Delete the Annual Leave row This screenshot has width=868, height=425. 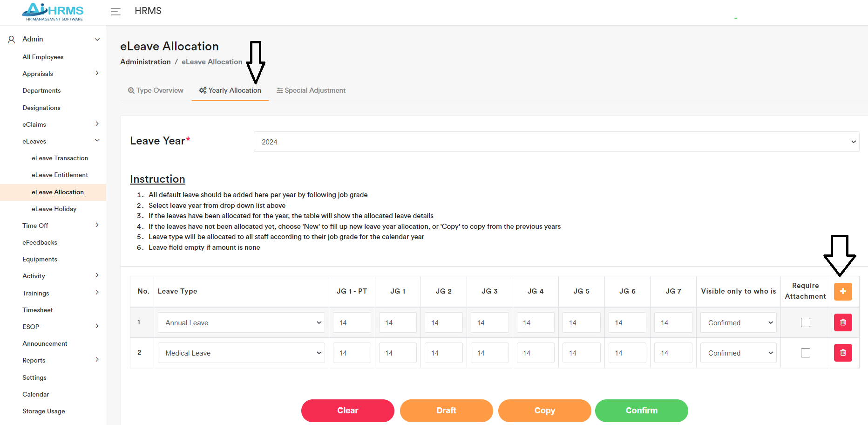click(842, 322)
